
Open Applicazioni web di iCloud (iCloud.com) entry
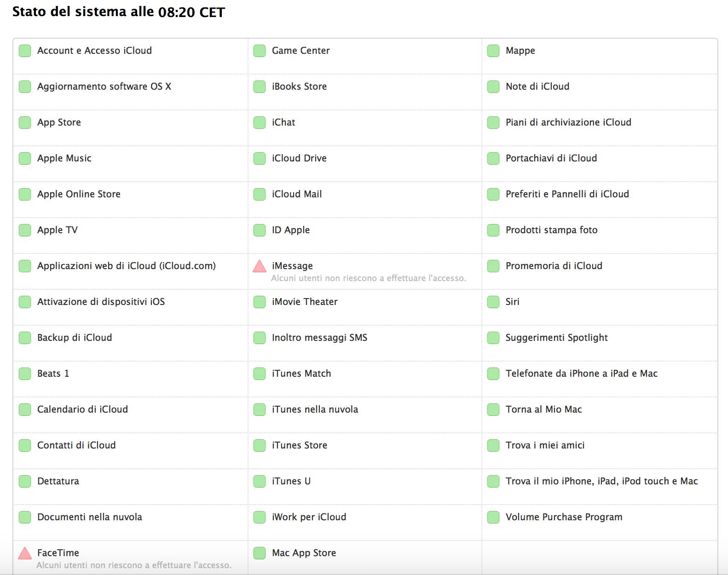tap(127, 266)
